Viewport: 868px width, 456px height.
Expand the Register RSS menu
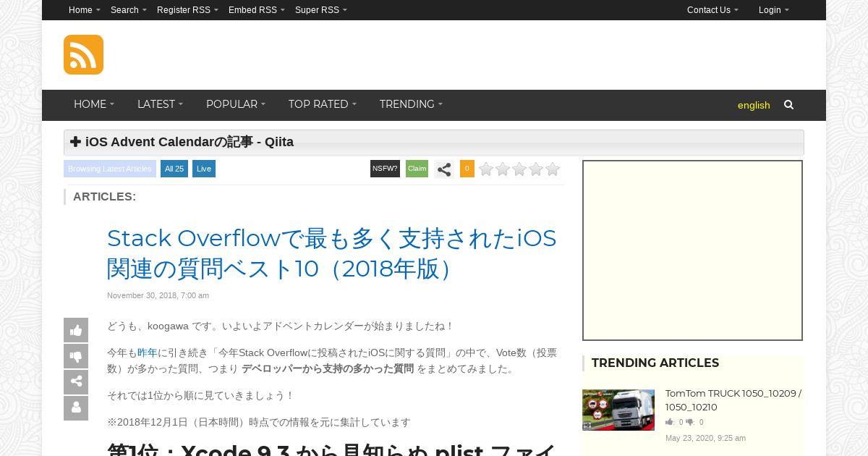pyautogui.click(x=187, y=10)
